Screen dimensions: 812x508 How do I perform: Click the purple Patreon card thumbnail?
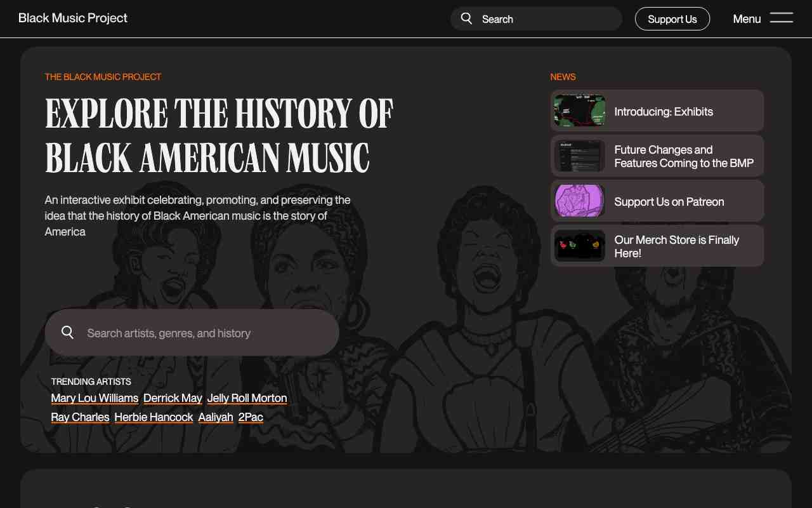pos(579,201)
